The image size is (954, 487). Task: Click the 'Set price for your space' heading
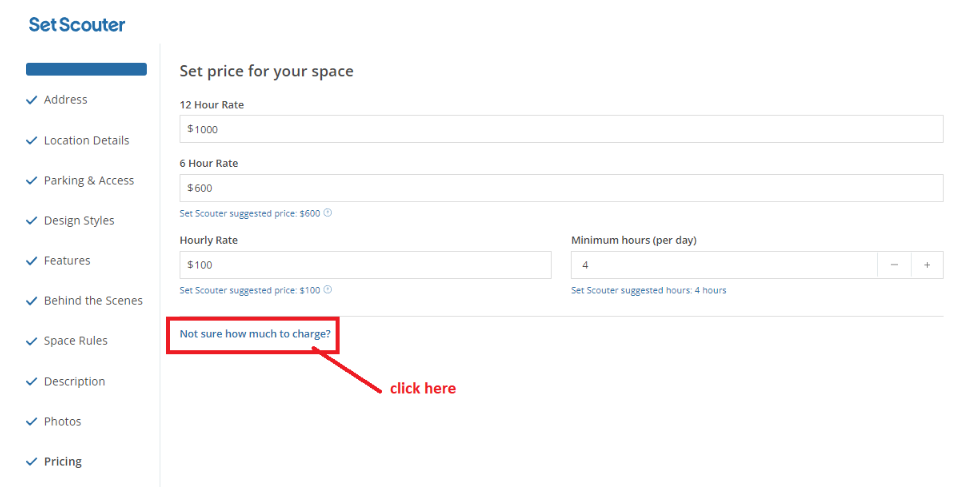click(x=266, y=71)
